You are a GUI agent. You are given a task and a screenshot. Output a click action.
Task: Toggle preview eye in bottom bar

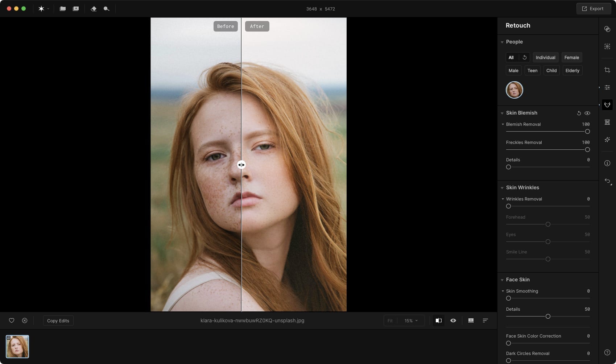453,320
